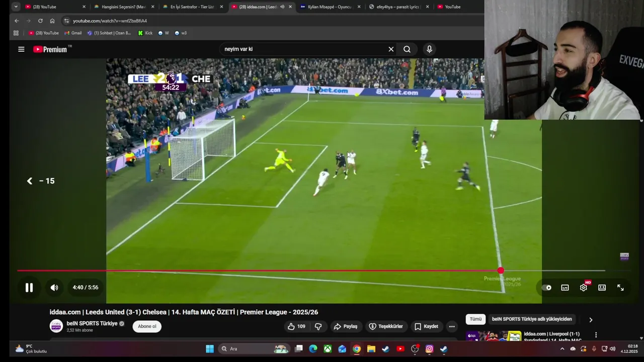This screenshot has height=362, width=644.
Task: Open Liverpool (1-1) suggested video thumbnail
Action: tap(494, 336)
